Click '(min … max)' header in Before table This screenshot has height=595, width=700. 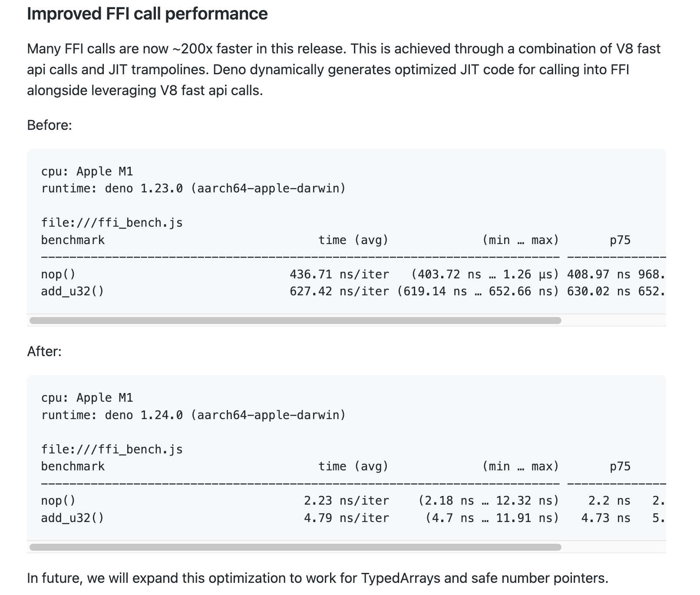coord(521,240)
